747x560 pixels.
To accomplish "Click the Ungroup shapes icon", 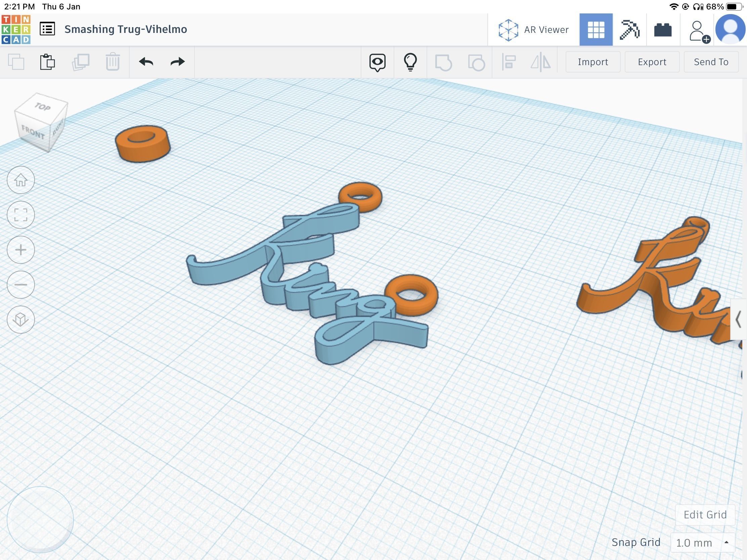I will click(x=477, y=62).
